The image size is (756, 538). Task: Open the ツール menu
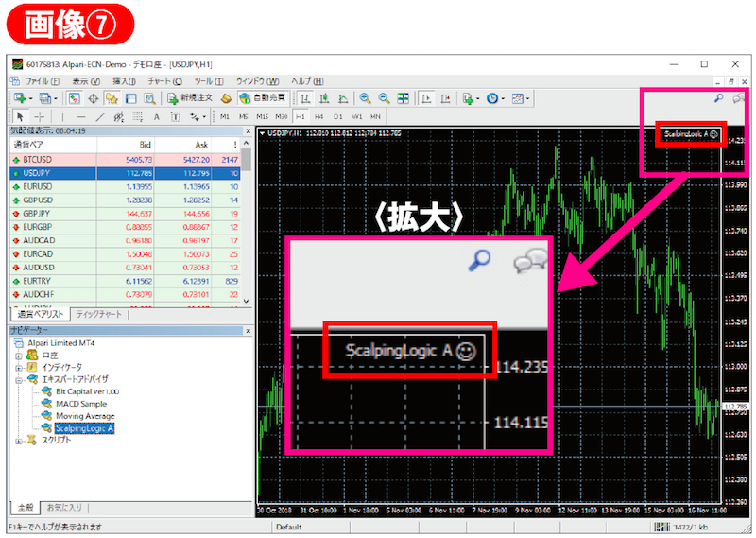[x=209, y=81]
